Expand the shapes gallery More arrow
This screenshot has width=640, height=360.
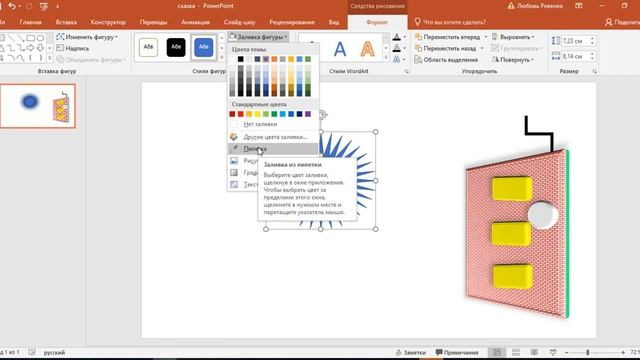coord(50,59)
